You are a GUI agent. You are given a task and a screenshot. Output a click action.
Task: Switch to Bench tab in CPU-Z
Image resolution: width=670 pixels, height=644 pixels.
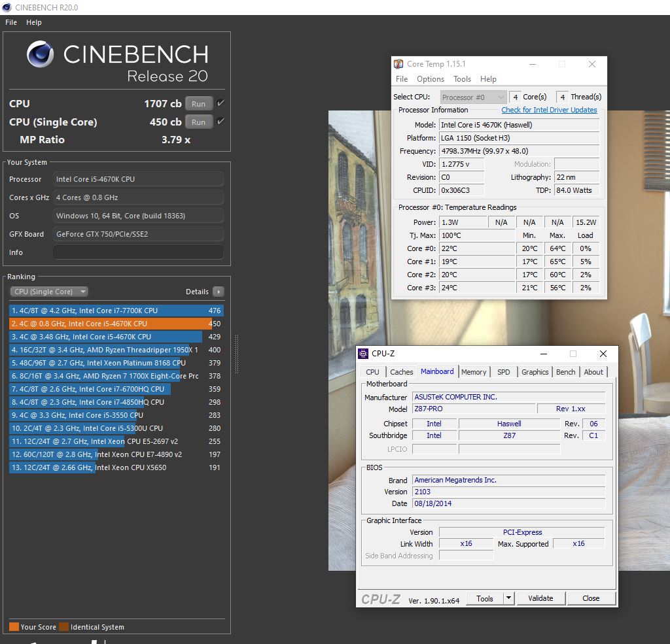[x=565, y=372]
